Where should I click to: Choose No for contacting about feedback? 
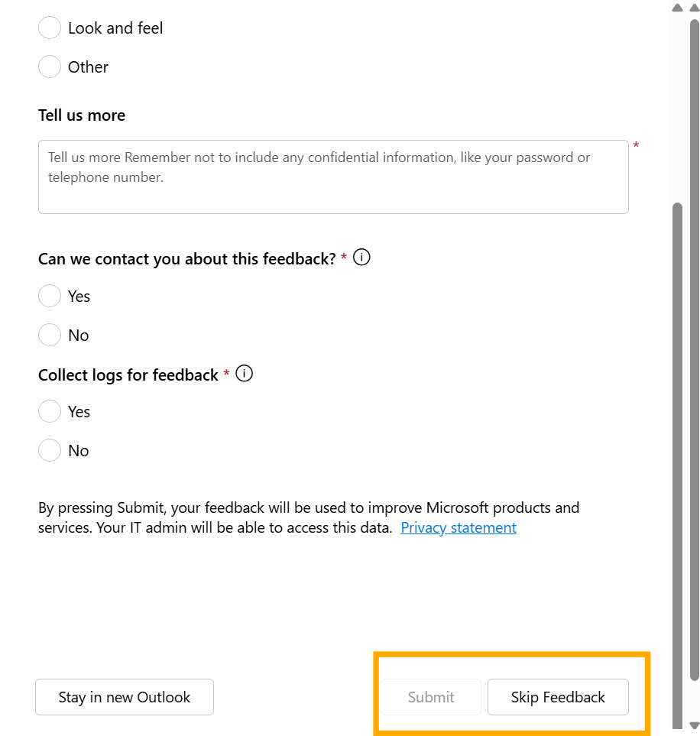click(49, 335)
